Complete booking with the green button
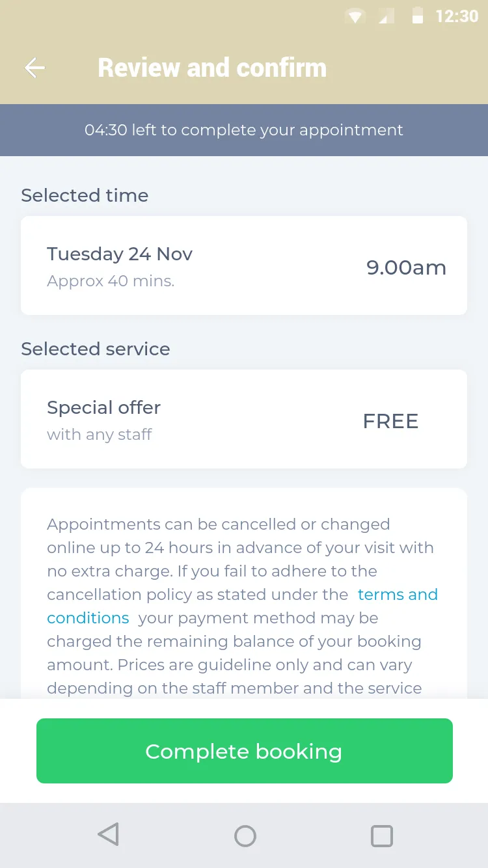 click(x=244, y=751)
